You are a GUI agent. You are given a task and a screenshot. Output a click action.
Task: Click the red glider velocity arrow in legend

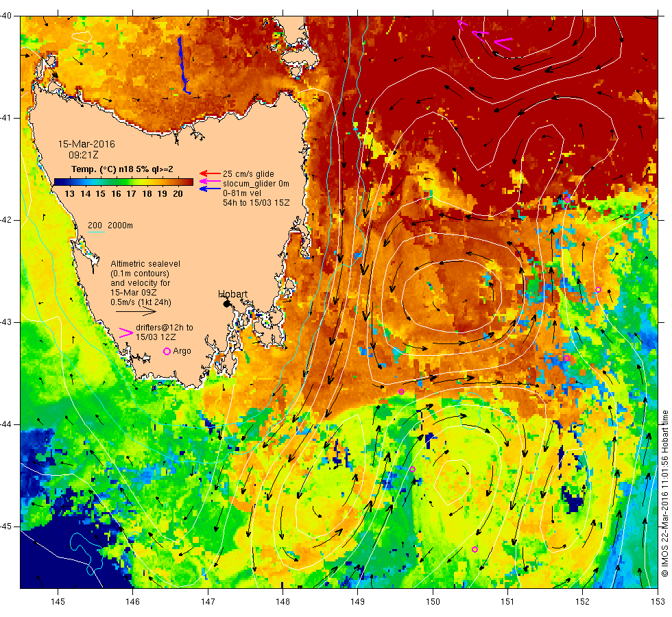[x=210, y=173]
